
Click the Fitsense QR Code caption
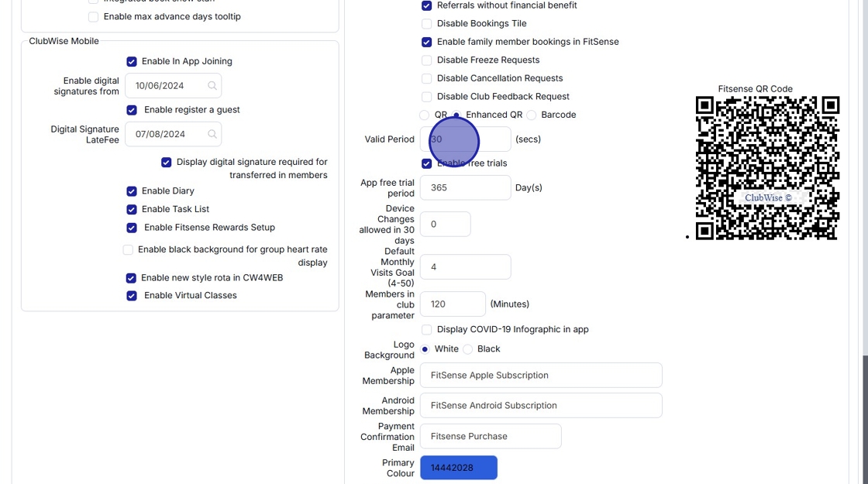point(755,89)
